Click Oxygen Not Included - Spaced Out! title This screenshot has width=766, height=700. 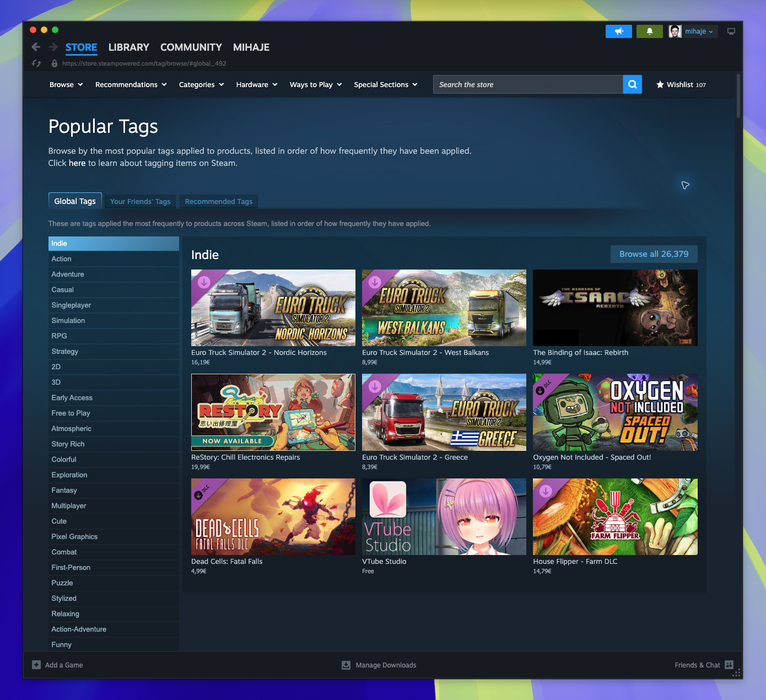[592, 457]
